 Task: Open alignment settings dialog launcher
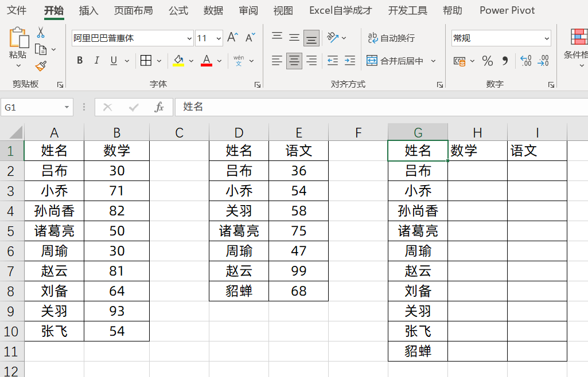coord(440,85)
